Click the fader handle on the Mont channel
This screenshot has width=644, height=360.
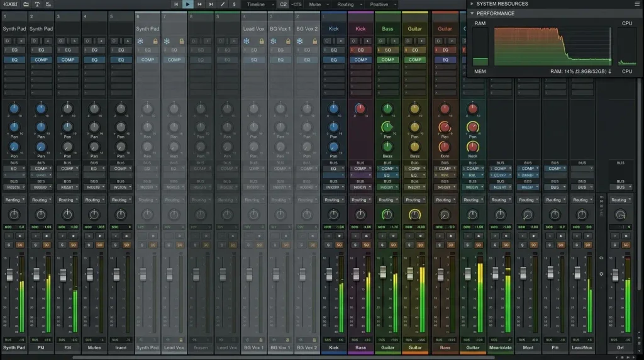pyautogui.click(x=523, y=273)
